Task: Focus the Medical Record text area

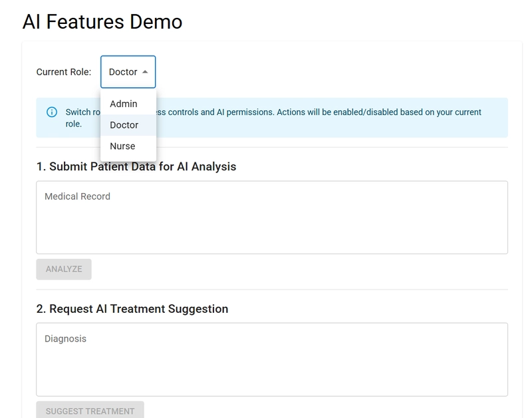Action: coord(272,217)
